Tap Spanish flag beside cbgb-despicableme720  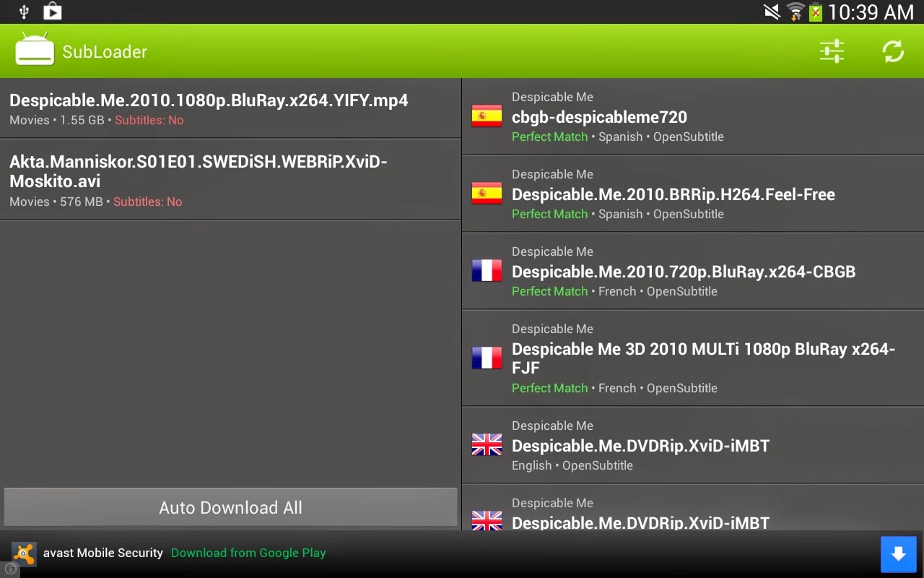[487, 116]
